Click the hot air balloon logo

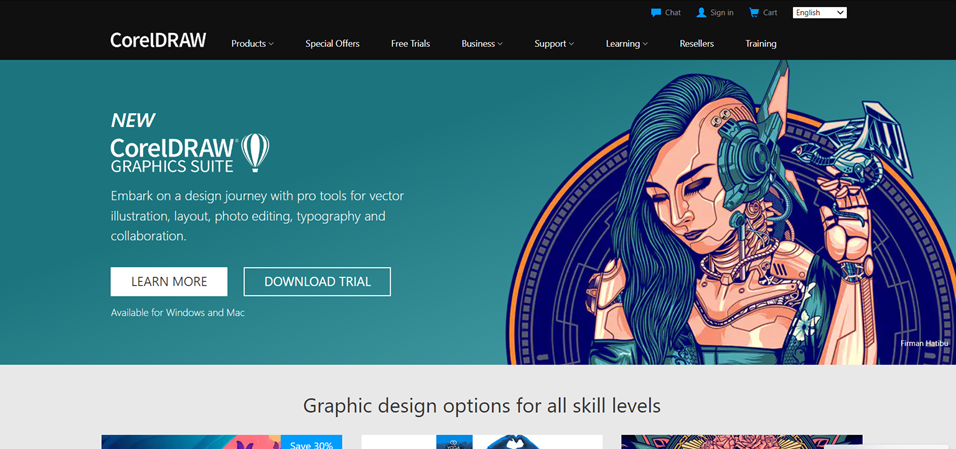pyautogui.click(x=255, y=152)
